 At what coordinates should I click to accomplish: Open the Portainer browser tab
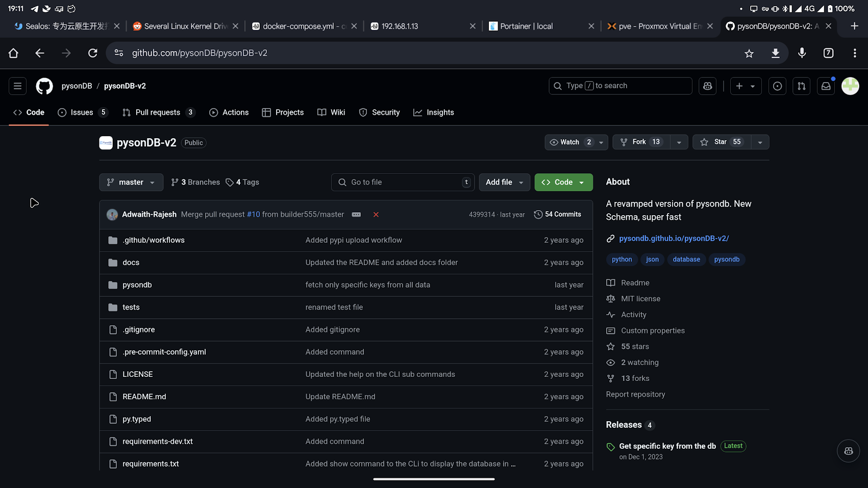point(526,26)
